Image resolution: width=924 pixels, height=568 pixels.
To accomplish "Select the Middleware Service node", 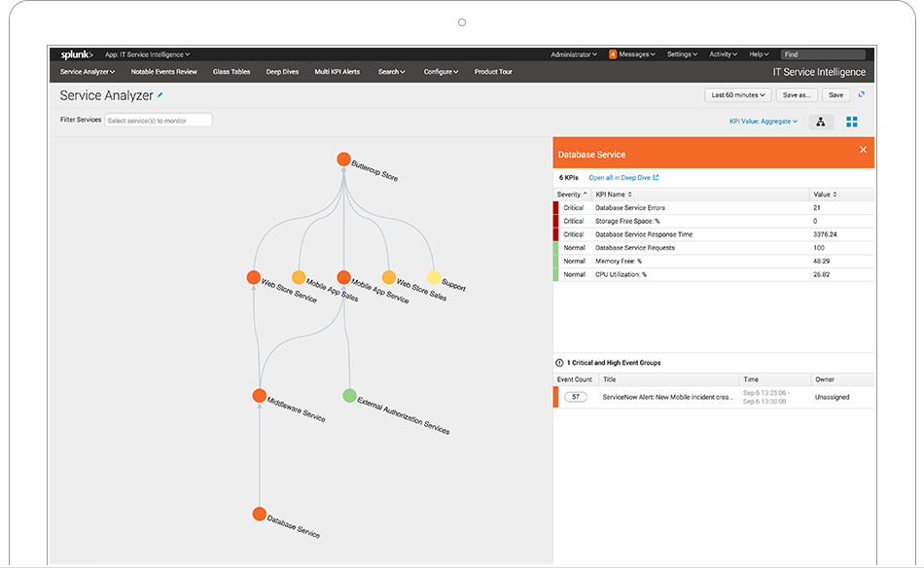I will (260, 396).
